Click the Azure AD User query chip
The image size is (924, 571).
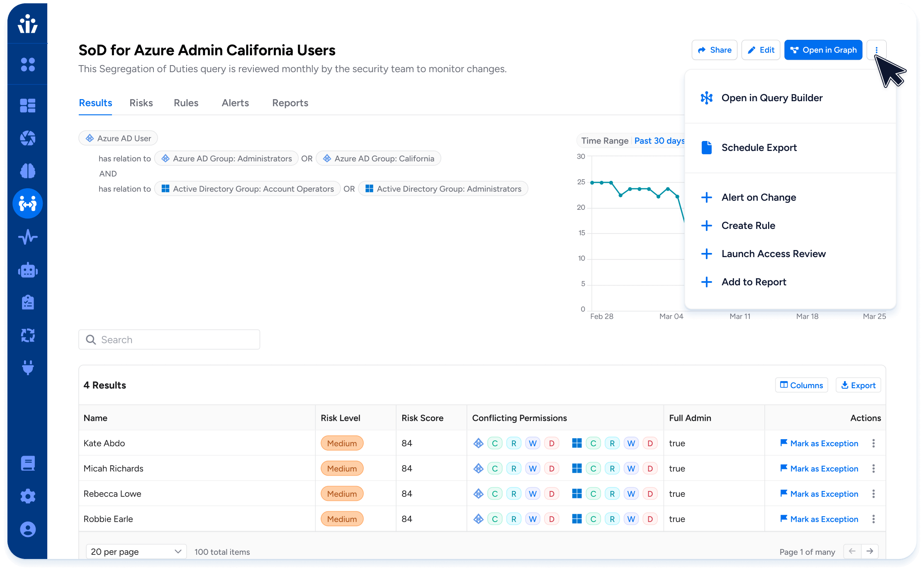pos(118,138)
